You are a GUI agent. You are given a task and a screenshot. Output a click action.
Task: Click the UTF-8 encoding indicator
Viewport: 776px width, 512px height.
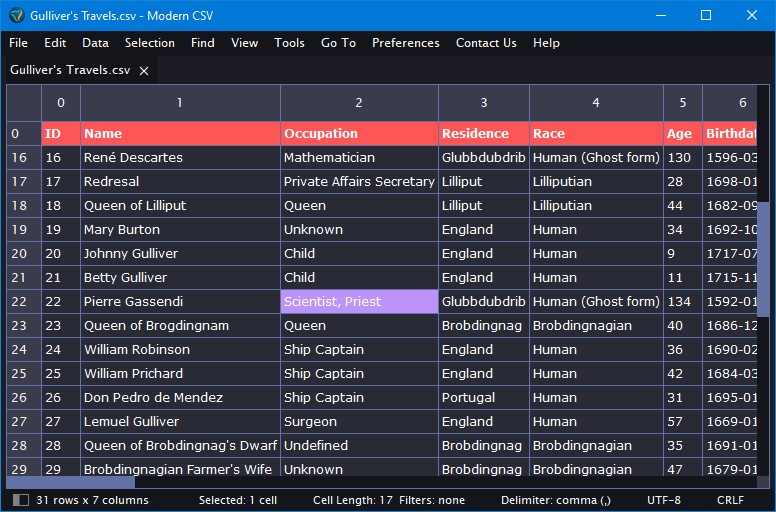tap(664, 500)
